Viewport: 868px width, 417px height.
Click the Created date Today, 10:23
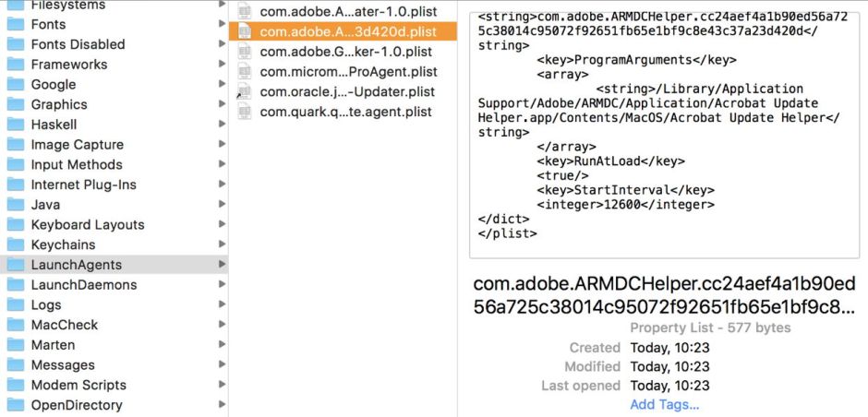point(669,348)
